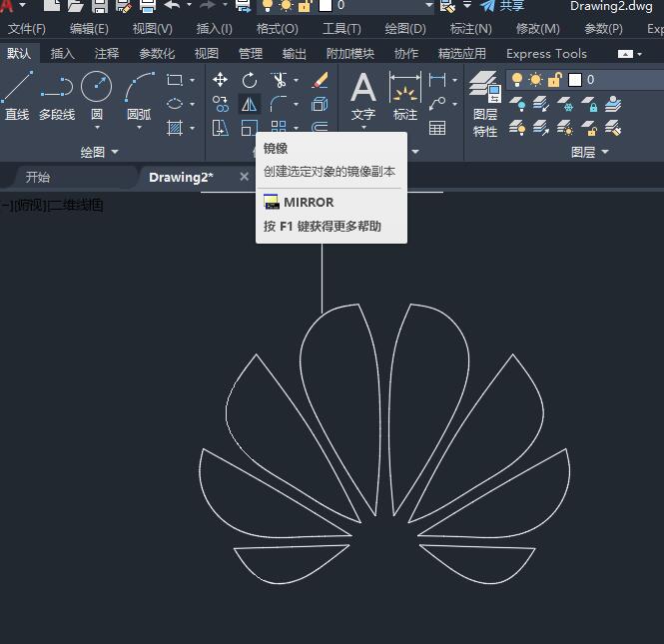
Task: Open the 文字 text tool
Action: [363, 98]
